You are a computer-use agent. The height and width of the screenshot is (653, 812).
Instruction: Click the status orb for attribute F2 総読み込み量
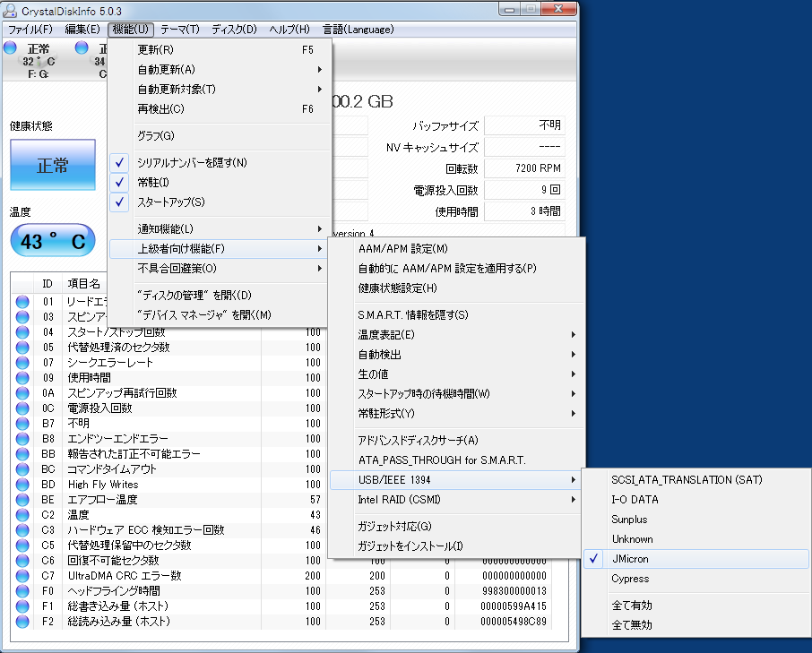click(22, 622)
